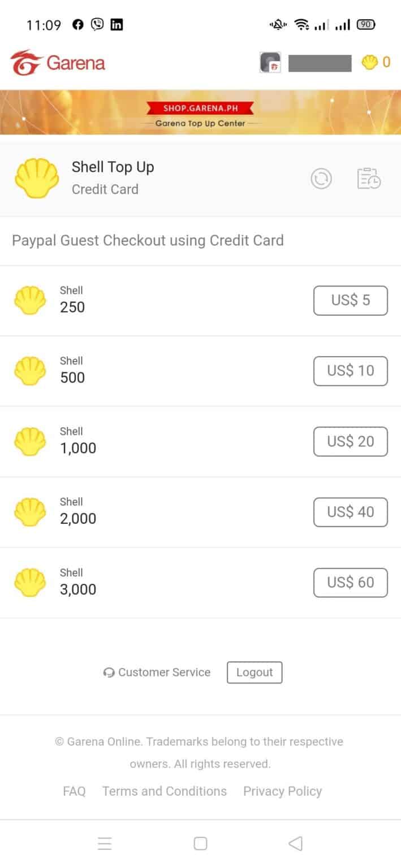Image resolution: width=401 pixels, height=868 pixels.
Task: Open the FAQ page
Action: pos(74,791)
